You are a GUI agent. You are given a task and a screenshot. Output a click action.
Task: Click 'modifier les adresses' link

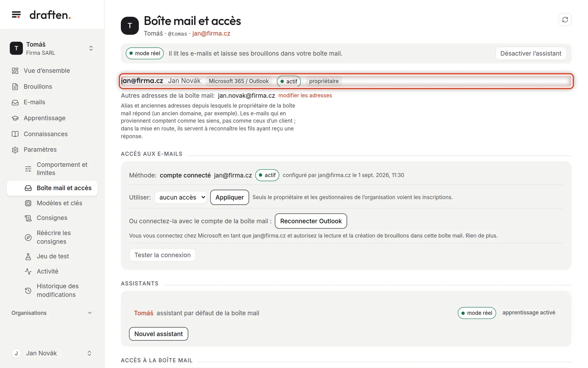(305, 95)
